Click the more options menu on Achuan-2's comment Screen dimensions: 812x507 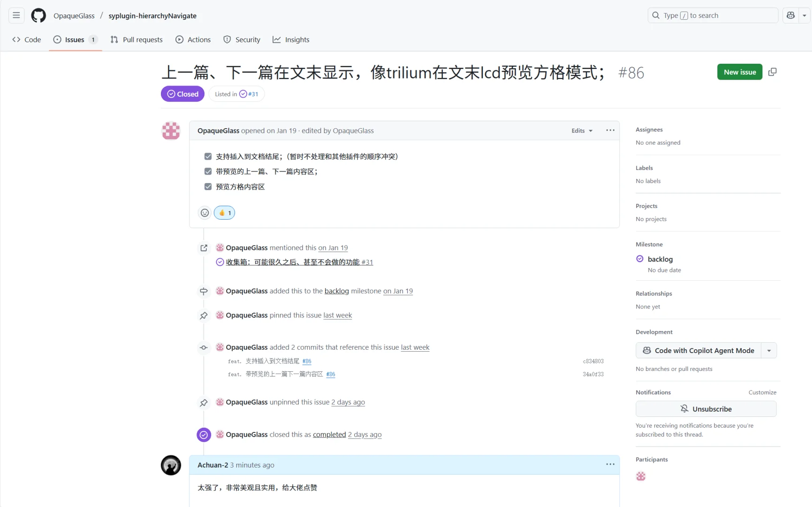609,464
